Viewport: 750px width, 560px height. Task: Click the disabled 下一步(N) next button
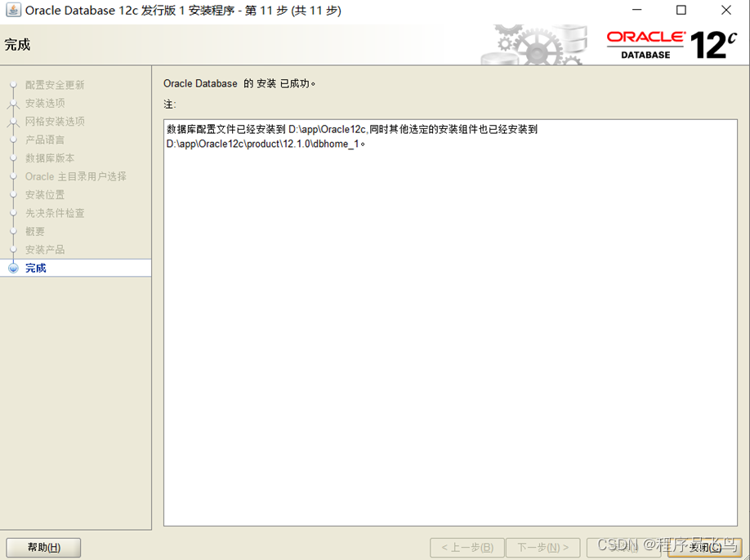click(x=542, y=548)
